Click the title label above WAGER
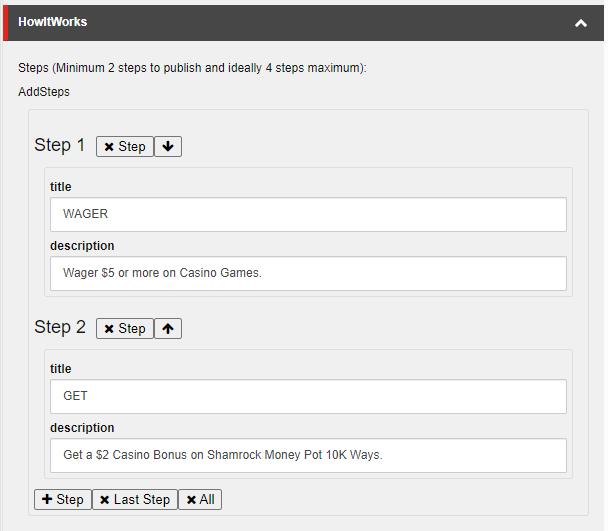The height and width of the screenshot is (531, 608). pyautogui.click(x=61, y=187)
